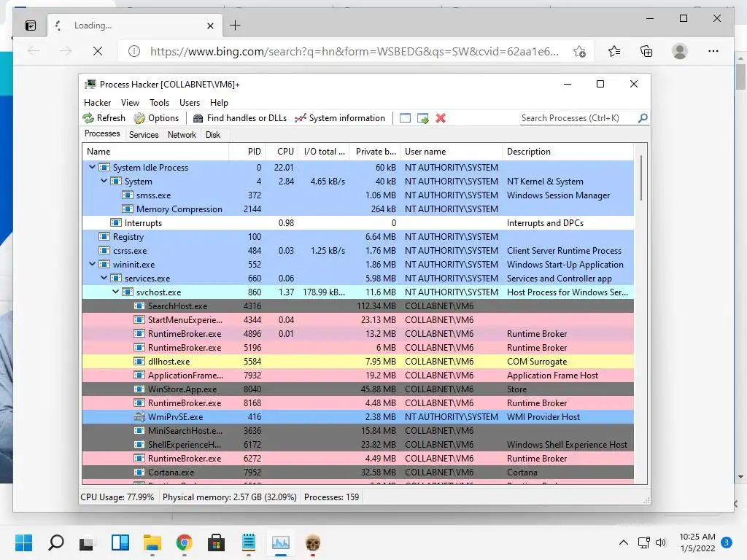This screenshot has height=560, width=747.
Task: Add this page to favorites
Action: pyautogui.click(x=579, y=51)
